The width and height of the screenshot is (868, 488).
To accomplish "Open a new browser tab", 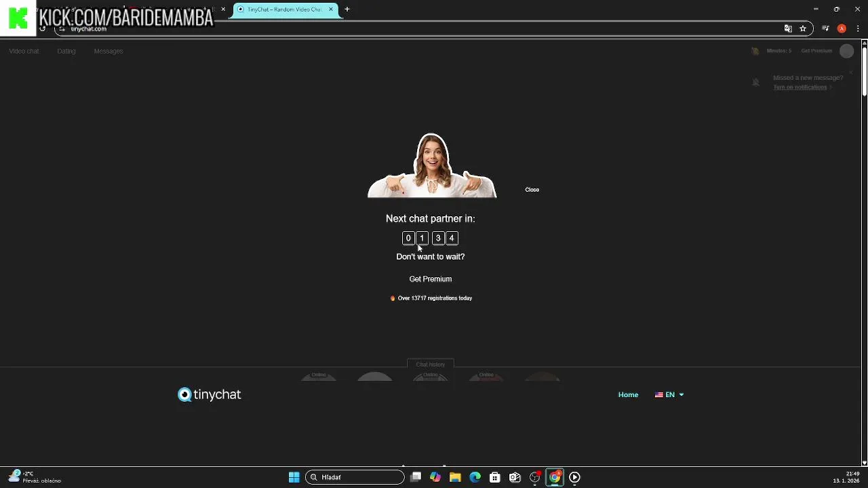I will (x=347, y=9).
